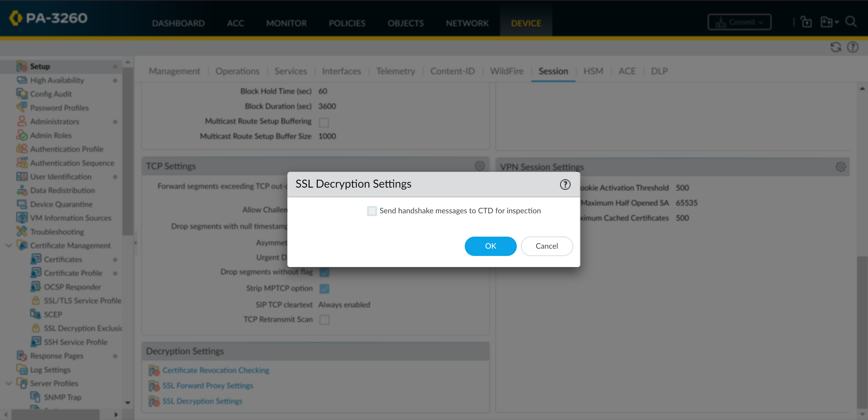The width and height of the screenshot is (868, 420).
Task: Open the Commit dropdown button
Action: click(x=739, y=22)
